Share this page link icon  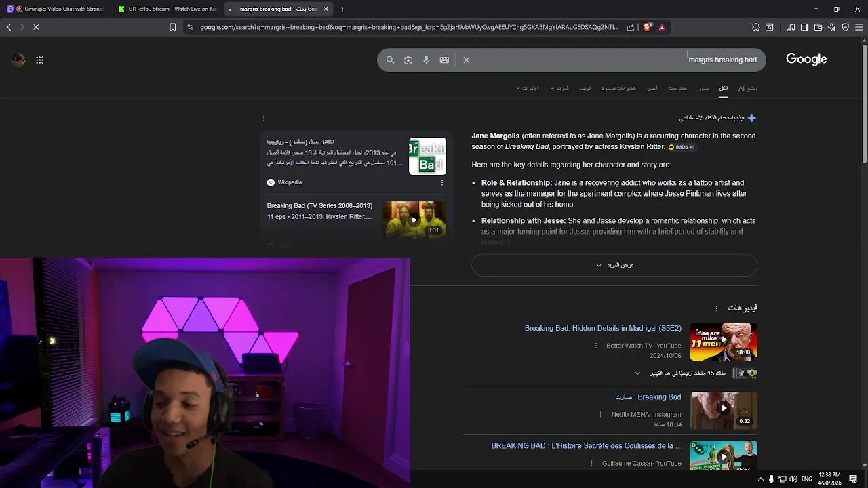[x=631, y=27]
